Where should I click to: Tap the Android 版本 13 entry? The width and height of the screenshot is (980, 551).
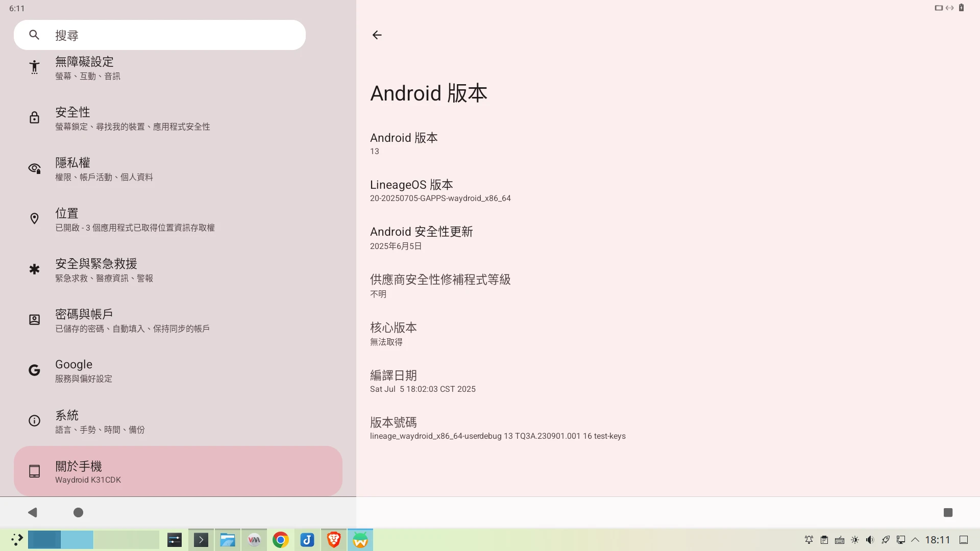click(x=668, y=143)
